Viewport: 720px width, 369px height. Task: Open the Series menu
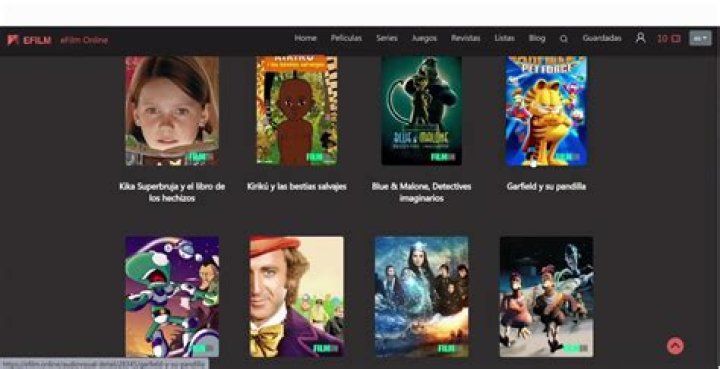click(387, 38)
